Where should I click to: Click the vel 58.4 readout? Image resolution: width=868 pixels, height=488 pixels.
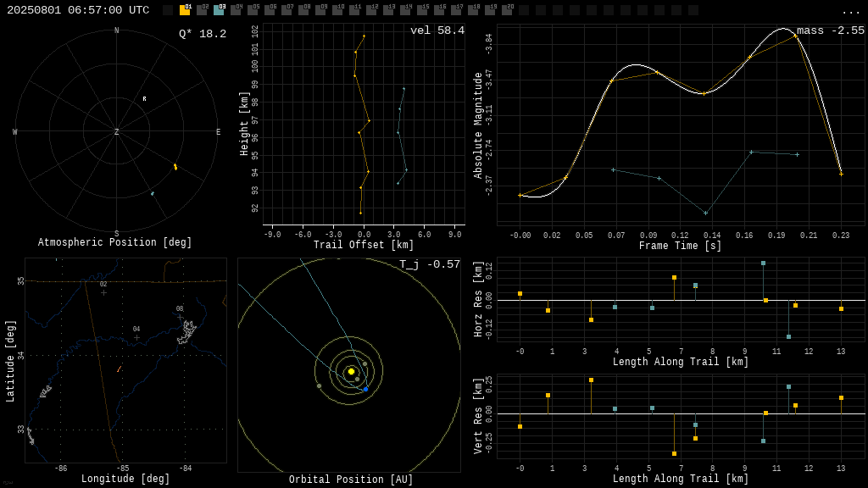437,30
